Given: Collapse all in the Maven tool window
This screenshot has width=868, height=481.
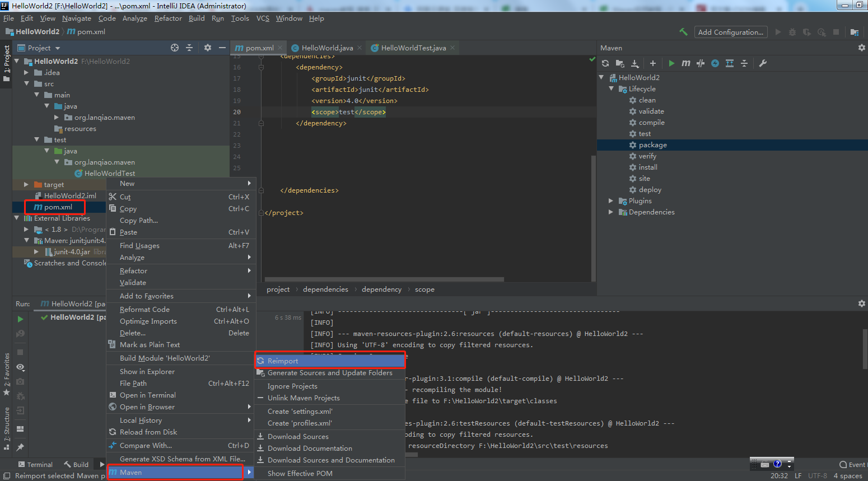Looking at the screenshot, I should (x=744, y=63).
